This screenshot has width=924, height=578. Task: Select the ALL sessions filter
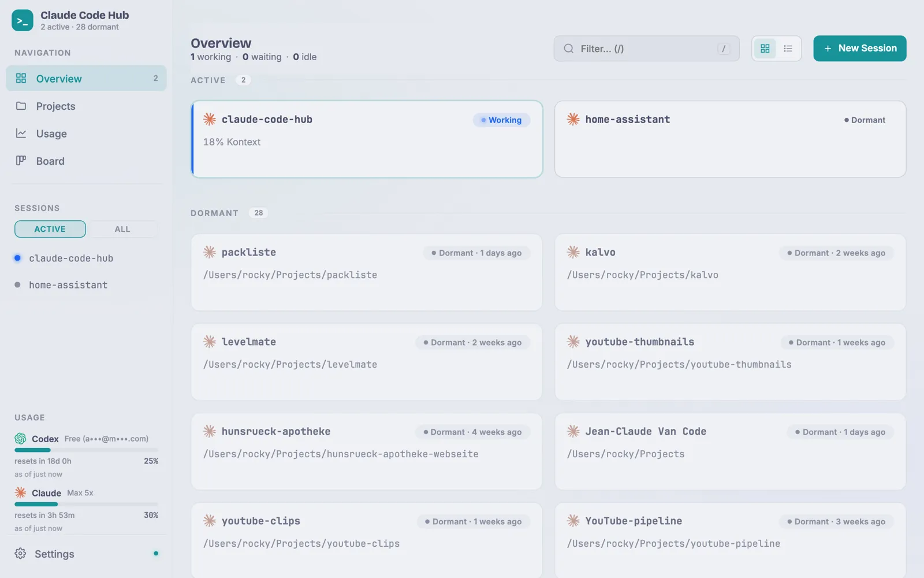point(122,229)
